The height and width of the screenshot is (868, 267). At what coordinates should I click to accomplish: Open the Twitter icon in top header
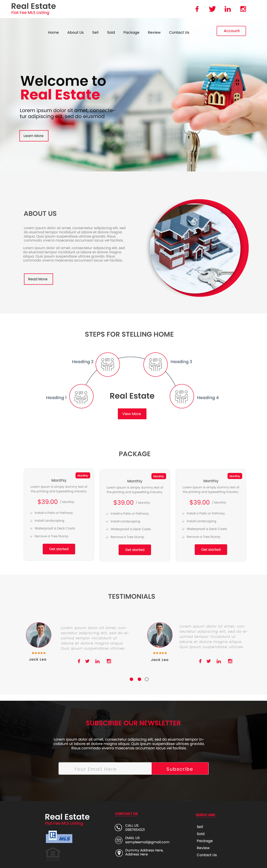pos(212,9)
